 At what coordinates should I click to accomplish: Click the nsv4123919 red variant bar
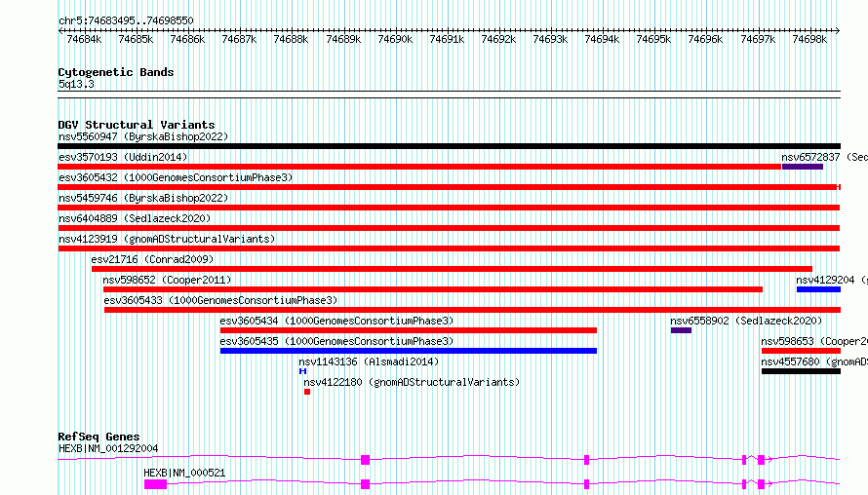[449, 248]
